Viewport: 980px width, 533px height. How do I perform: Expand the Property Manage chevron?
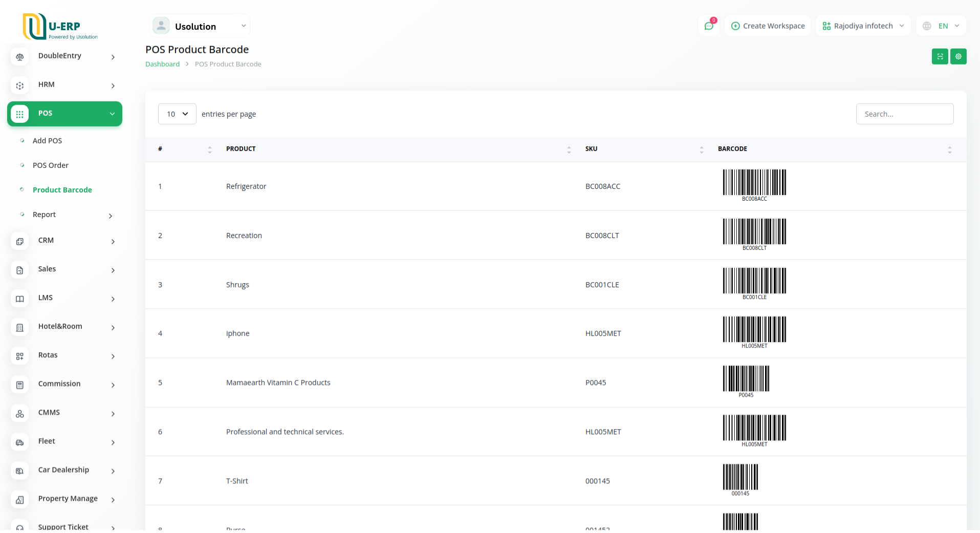(x=113, y=499)
